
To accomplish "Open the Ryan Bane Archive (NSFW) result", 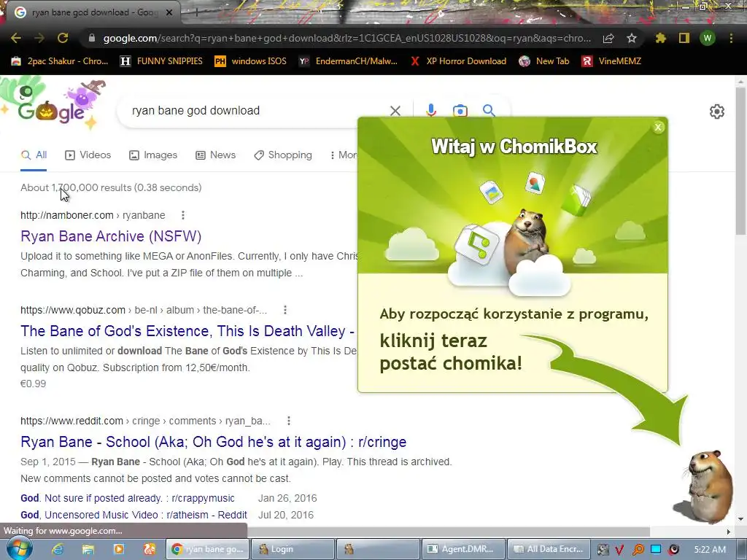I will 111,236.
